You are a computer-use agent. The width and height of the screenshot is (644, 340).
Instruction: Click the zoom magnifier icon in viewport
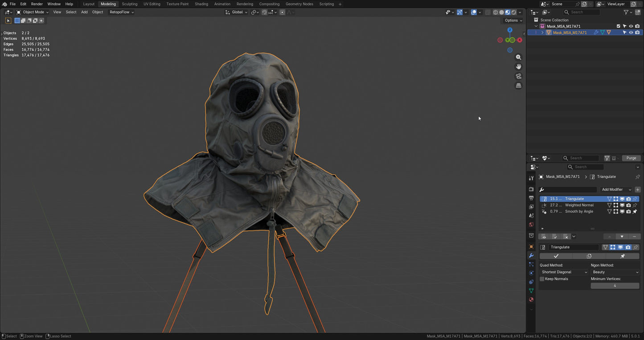pos(518,57)
